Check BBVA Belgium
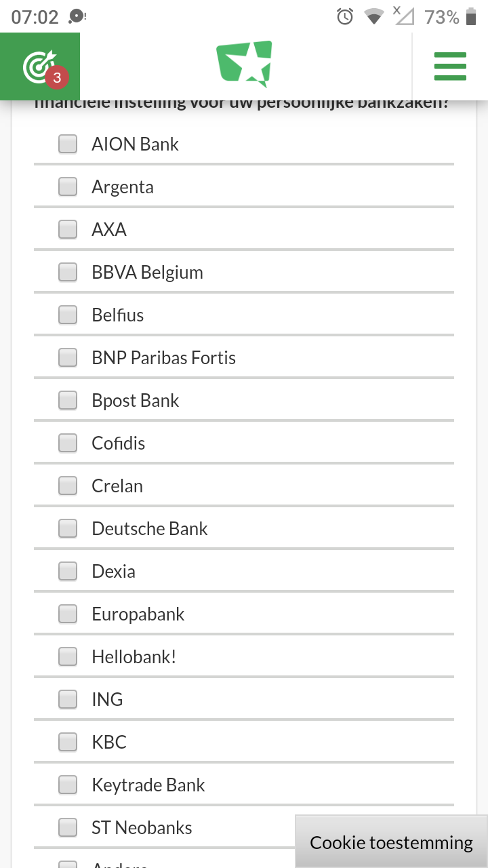 (68, 272)
